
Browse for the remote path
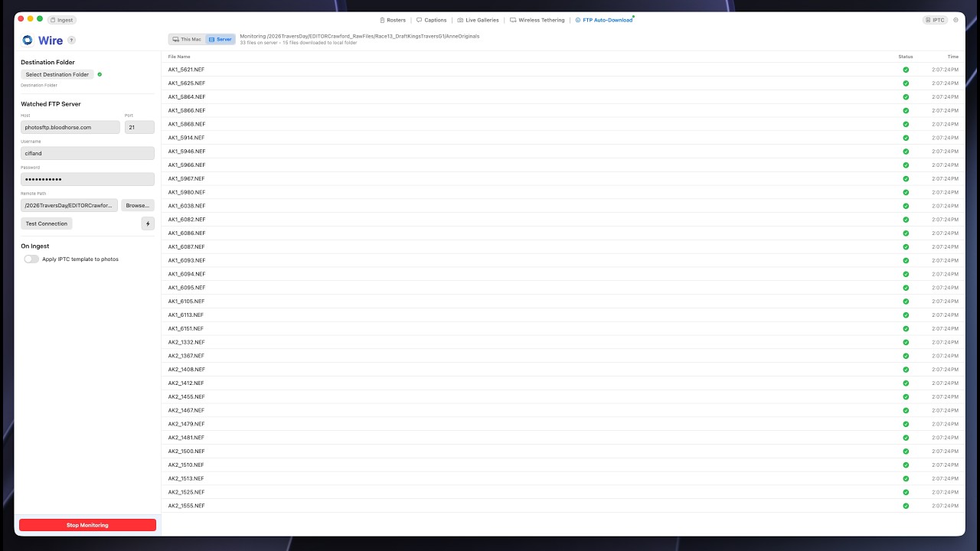(138, 205)
